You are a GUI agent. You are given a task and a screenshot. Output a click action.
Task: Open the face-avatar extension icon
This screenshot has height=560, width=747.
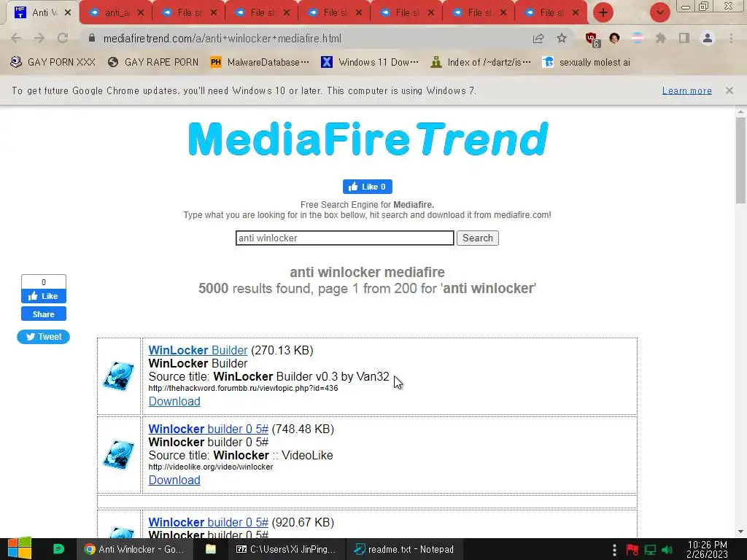pyautogui.click(x=614, y=39)
